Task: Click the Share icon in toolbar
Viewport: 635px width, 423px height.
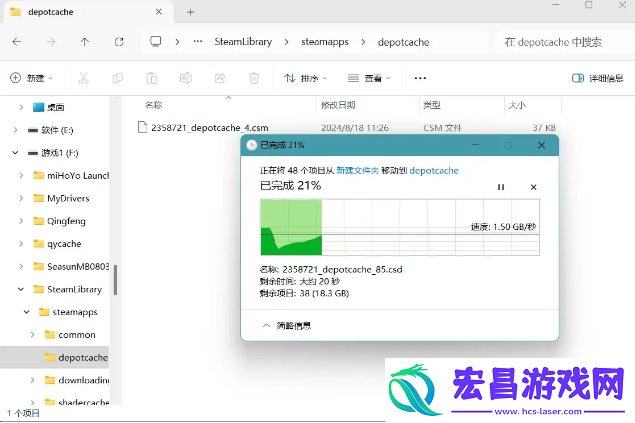Action: click(x=220, y=78)
